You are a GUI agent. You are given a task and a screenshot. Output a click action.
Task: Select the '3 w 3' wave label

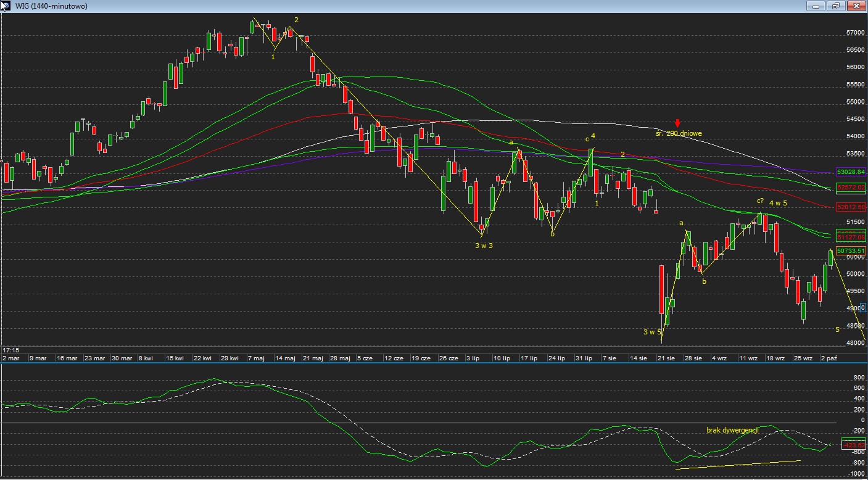[484, 246]
